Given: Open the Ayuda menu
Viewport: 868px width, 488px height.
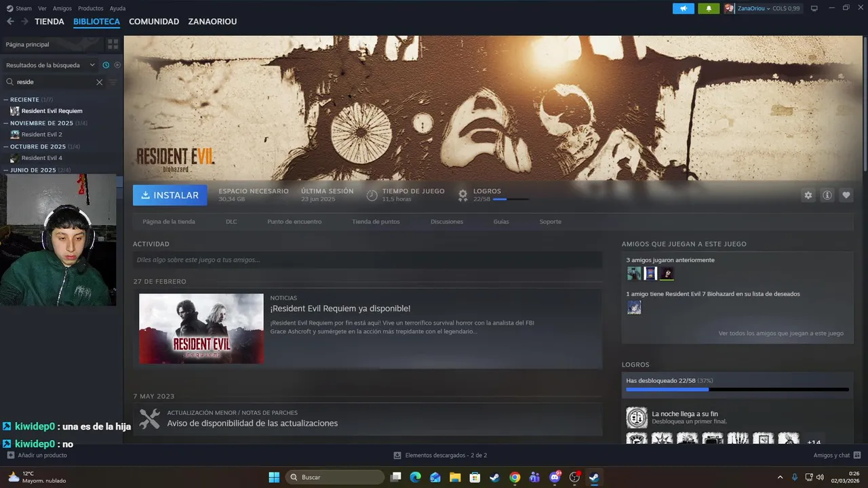Looking at the screenshot, I should [117, 8].
